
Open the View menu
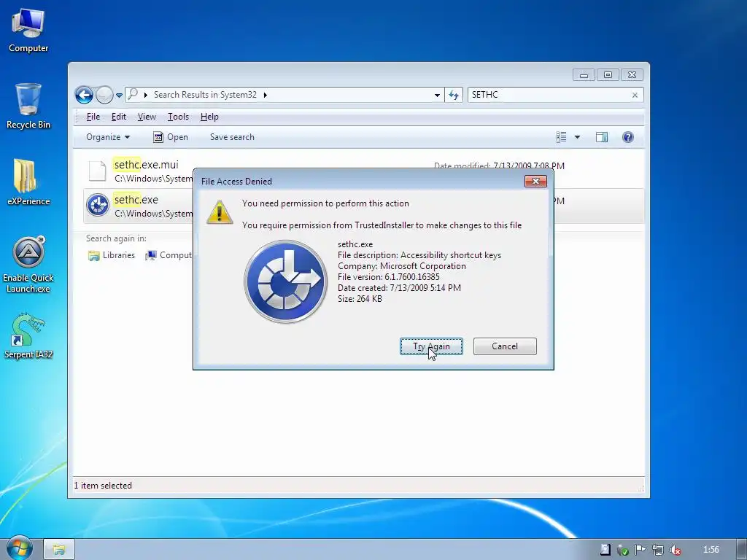147,117
